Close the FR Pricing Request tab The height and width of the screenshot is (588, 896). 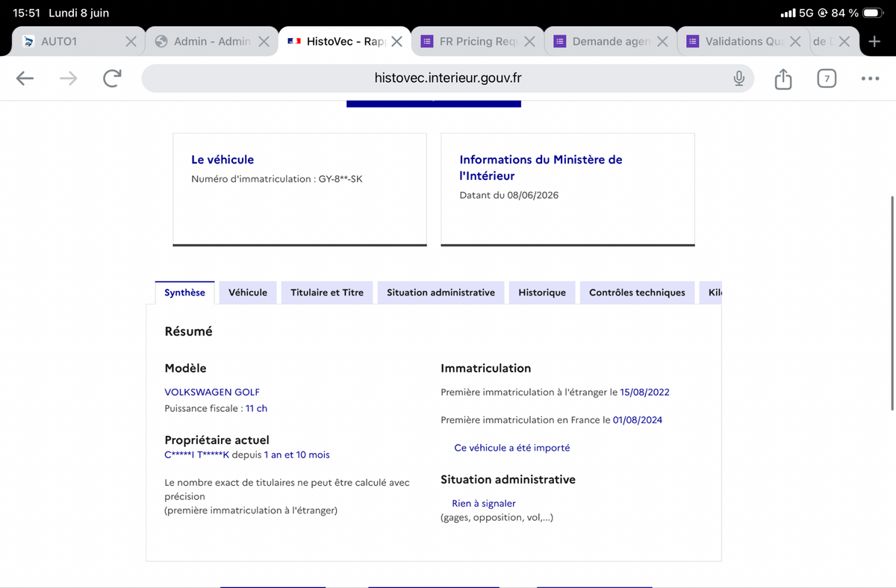click(529, 42)
